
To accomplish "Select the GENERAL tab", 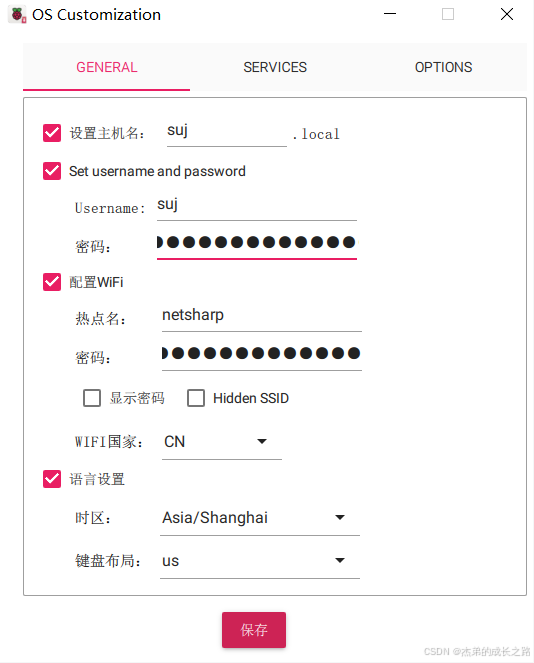I will point(107,67).
